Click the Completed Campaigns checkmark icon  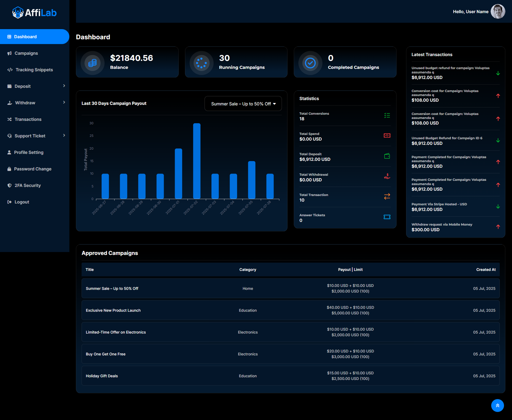point(310,63)
